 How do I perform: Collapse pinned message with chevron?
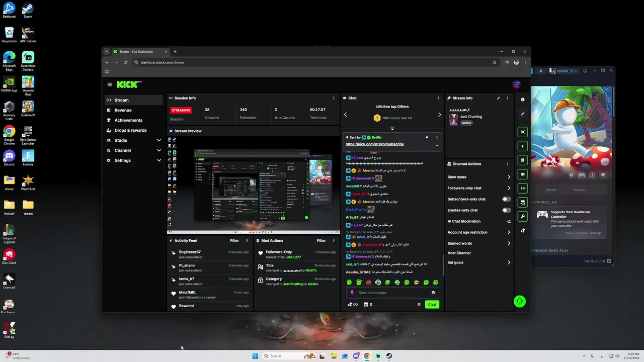pos(437,145)
